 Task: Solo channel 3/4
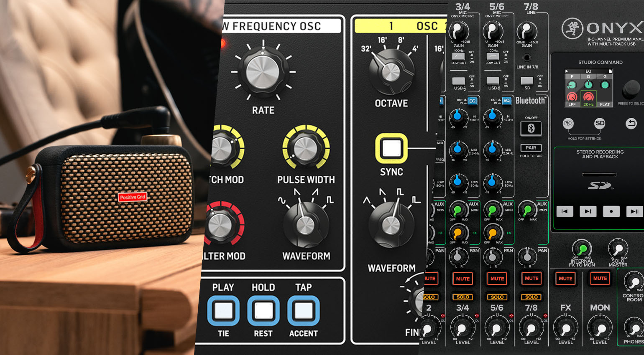coord(463,297)
